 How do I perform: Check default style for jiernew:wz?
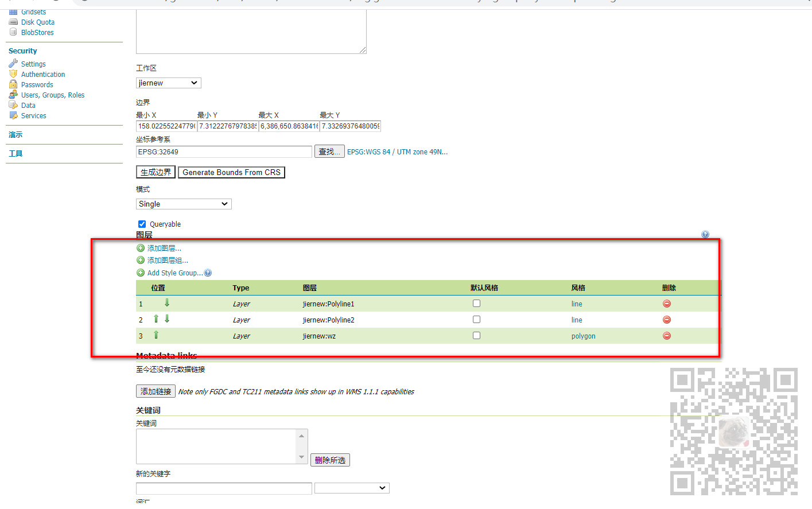click(x=476, y=336)
